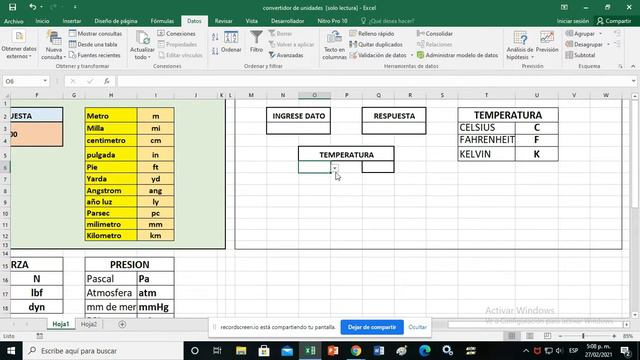This screenshot has width=640, height=360.
Task: Click Desagrupar
Action: tap(584, 44)
